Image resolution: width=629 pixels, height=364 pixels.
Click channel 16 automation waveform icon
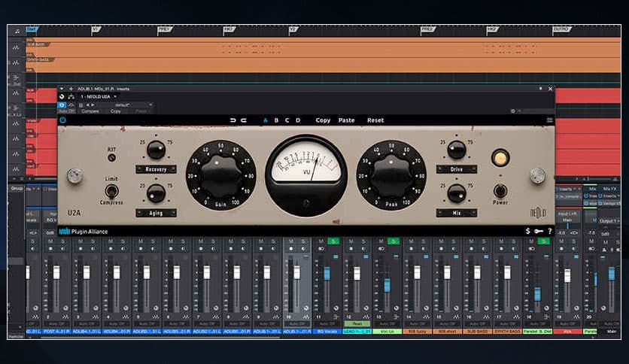point(486,317)
